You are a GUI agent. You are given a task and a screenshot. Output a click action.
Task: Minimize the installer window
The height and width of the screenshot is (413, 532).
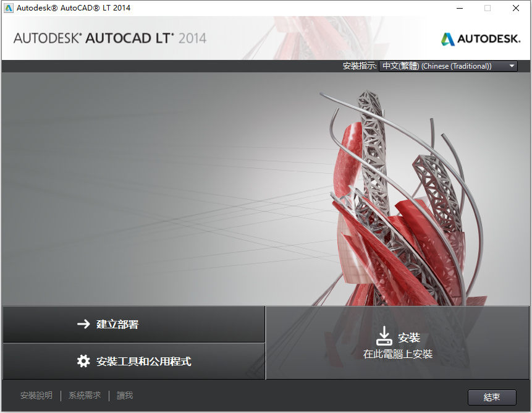tap(460, 8)
